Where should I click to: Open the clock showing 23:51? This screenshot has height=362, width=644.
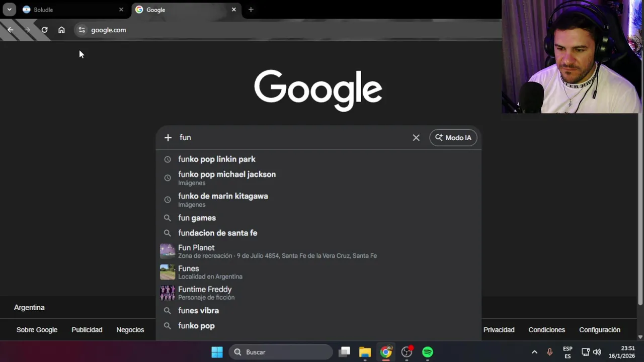pos(622,352)
